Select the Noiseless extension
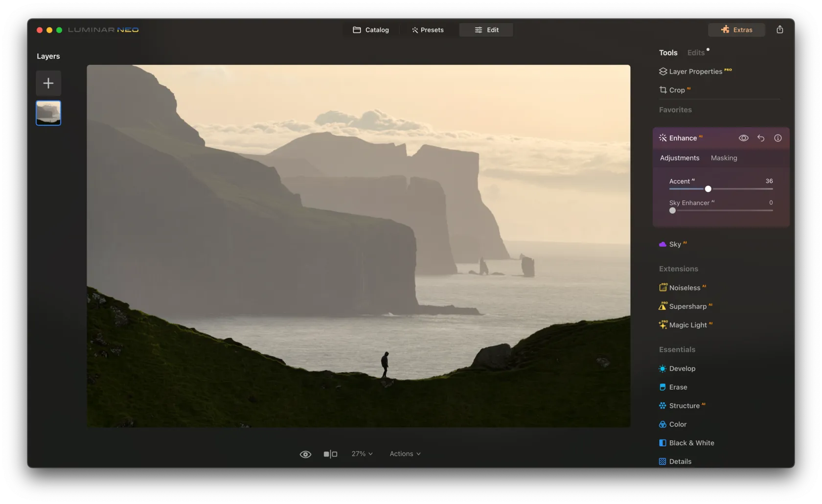 pos(684,288)
